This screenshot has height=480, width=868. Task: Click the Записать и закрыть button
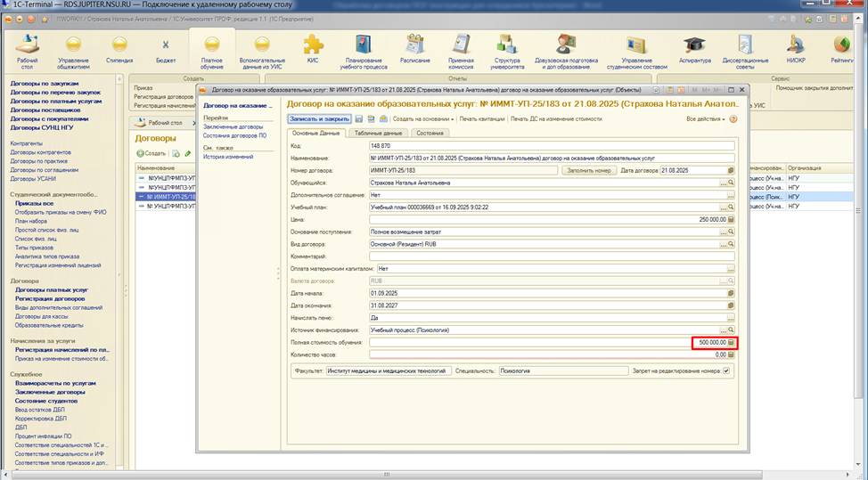[x=319, y=118]
